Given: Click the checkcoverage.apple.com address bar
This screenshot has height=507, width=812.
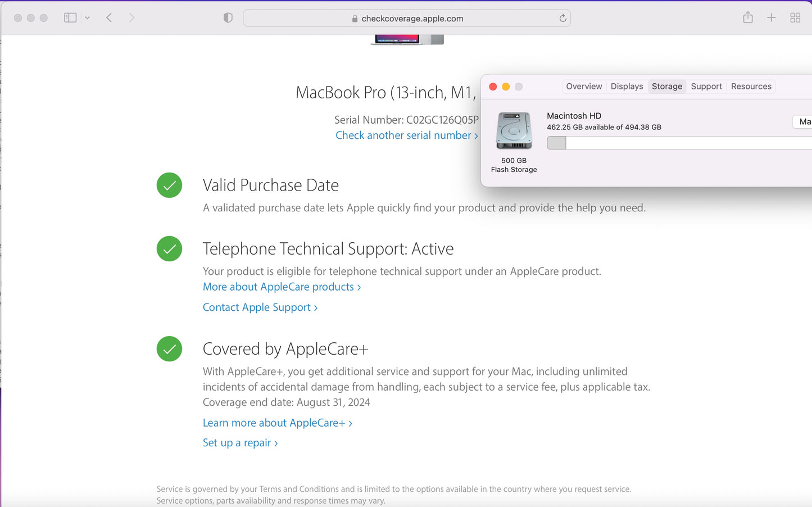Looking at the screenshot, I should [407, 19].
